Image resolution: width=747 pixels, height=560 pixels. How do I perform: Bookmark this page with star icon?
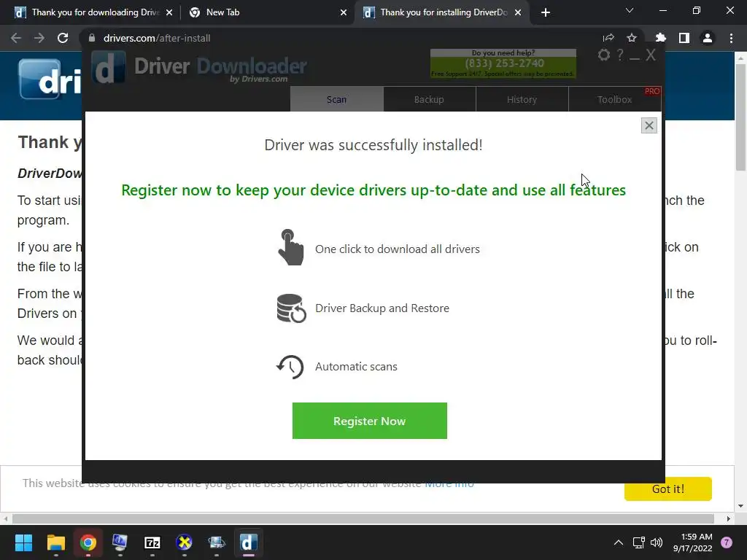632,38
